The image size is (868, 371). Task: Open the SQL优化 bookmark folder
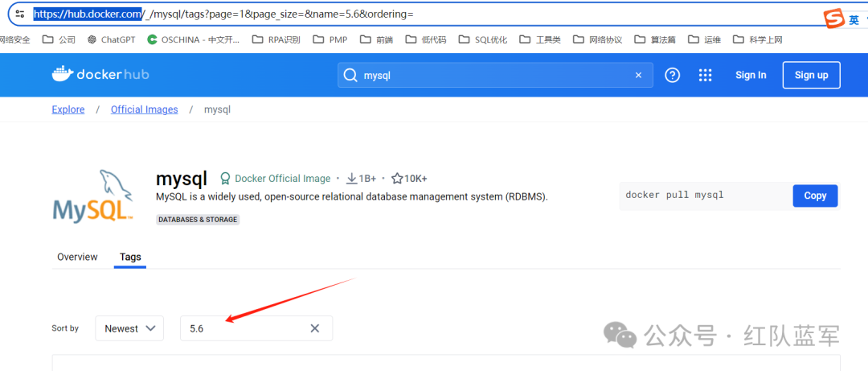point(482,39)
